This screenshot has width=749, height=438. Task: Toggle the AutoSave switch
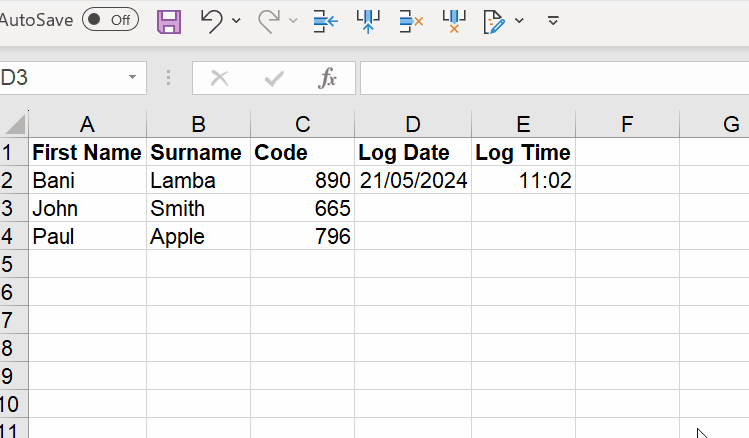coord(110,20)
